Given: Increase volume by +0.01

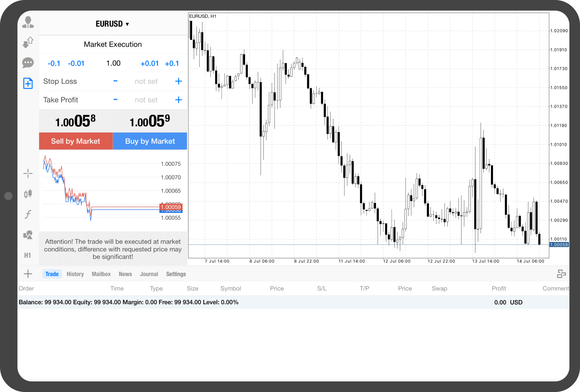Looking at the screenshot, I should coord(150,64).
